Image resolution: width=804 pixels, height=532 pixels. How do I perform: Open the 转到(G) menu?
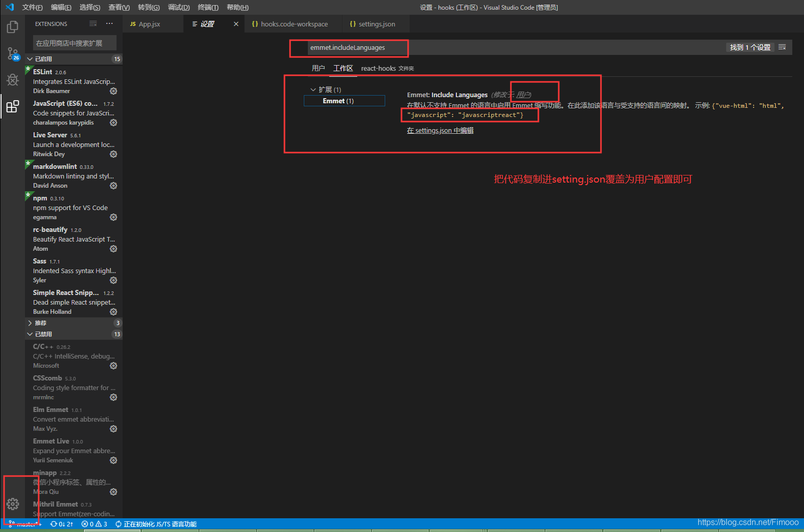149,7
